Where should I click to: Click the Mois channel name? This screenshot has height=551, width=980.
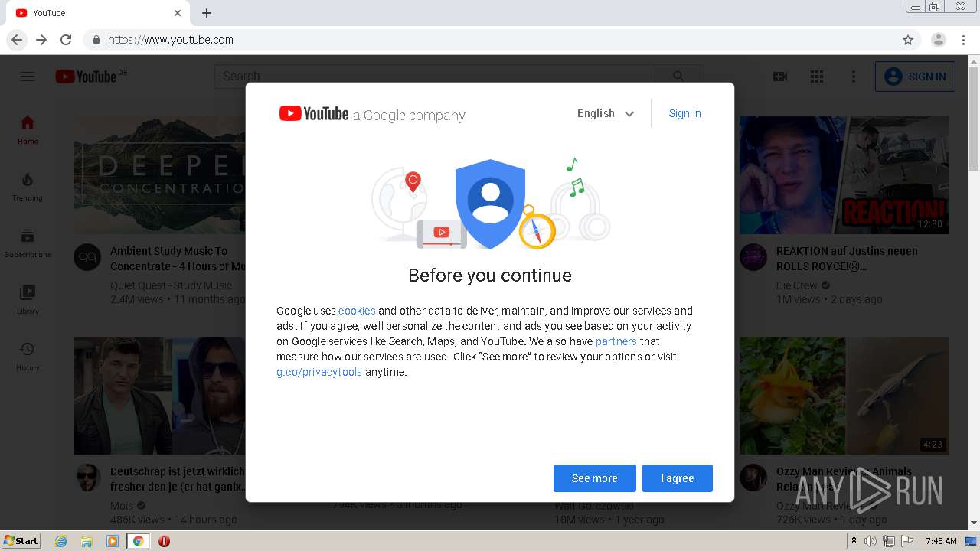coord(122,506)
